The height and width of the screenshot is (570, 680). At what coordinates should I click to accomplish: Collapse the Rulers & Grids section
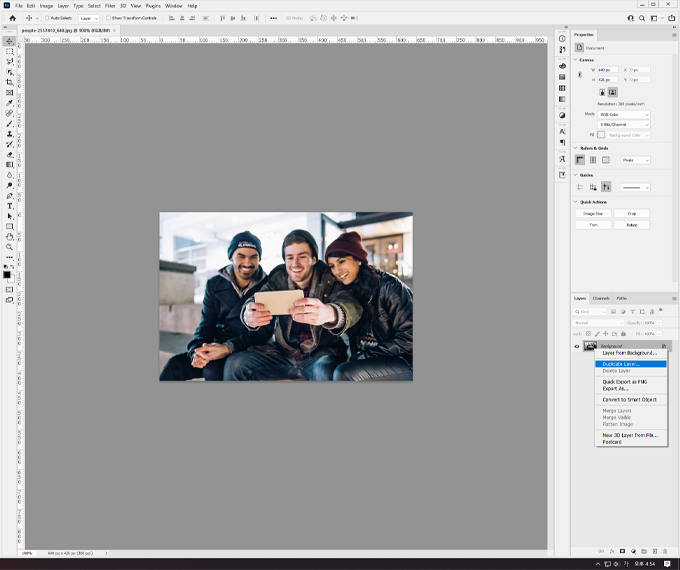click(x=575, y=148)
